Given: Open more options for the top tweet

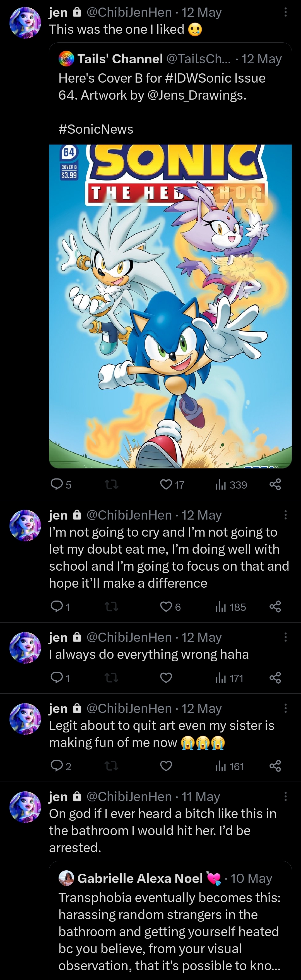Looking at the screenshot, I should (285, 13).
